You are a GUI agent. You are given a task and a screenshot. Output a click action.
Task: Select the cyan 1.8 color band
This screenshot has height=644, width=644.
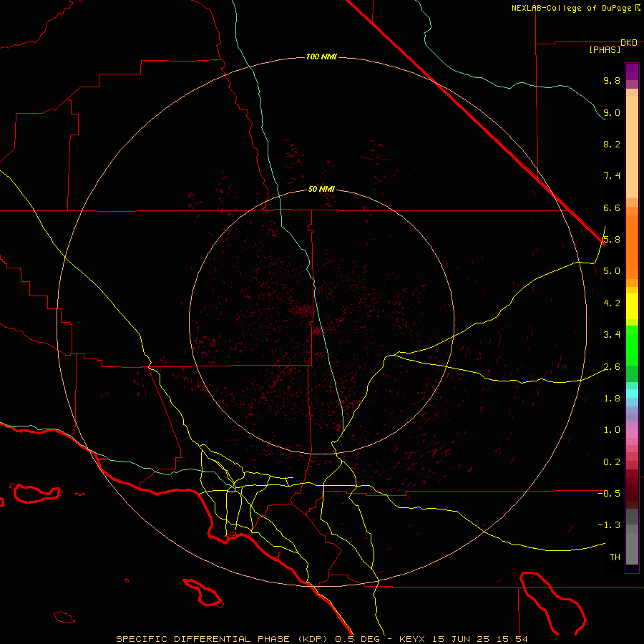tap(632, 394)
